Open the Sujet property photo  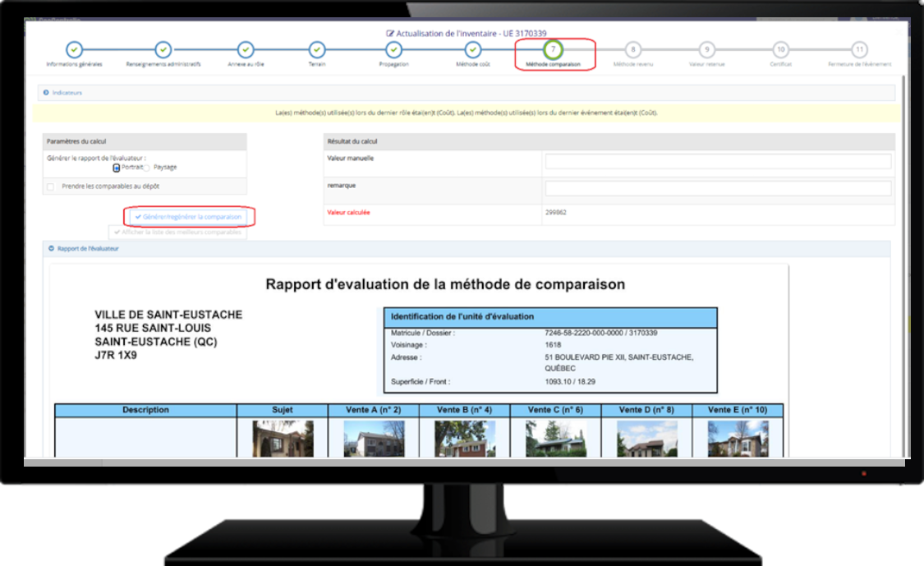pyautogui.click(x=283, y=439)
